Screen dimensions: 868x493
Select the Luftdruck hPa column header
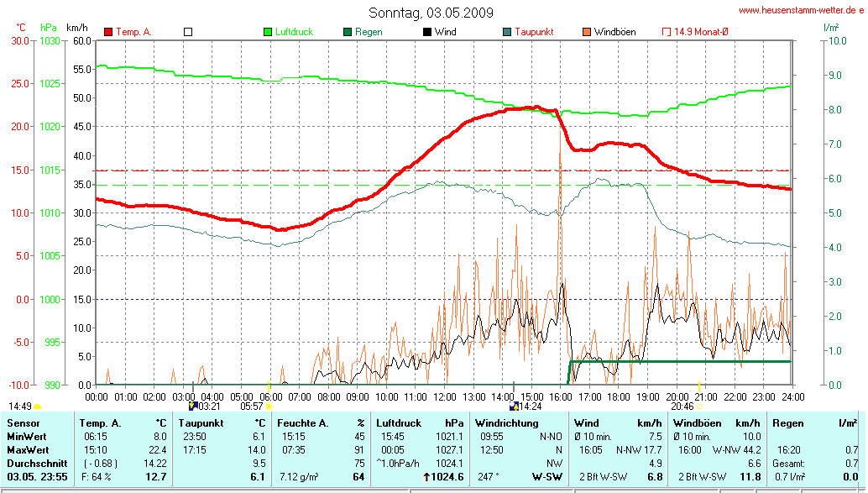point(419,423)
